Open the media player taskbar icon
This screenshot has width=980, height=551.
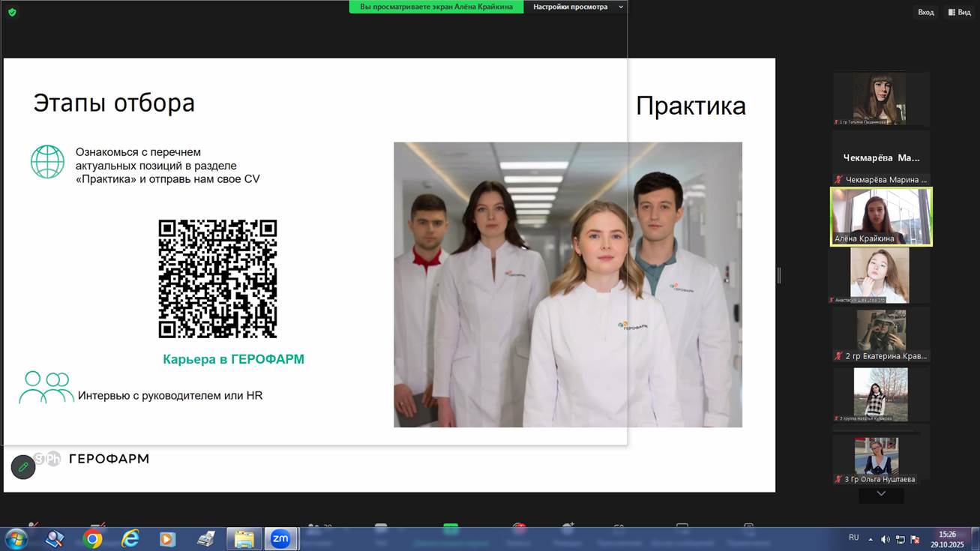pos(167,539)
